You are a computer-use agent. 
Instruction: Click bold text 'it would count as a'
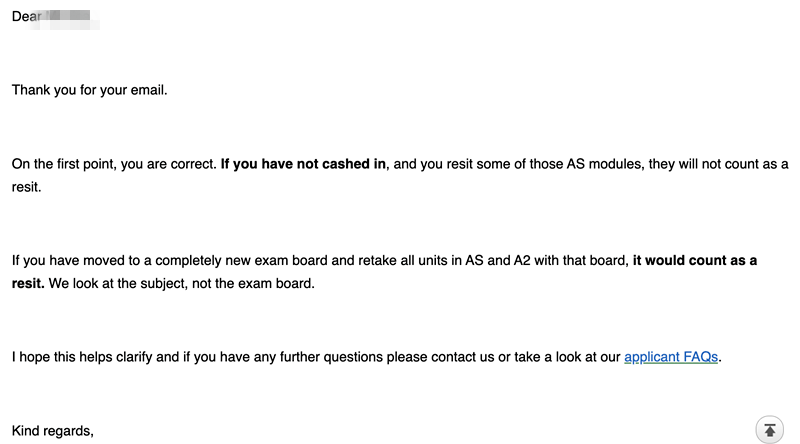[x=695, y=260]
